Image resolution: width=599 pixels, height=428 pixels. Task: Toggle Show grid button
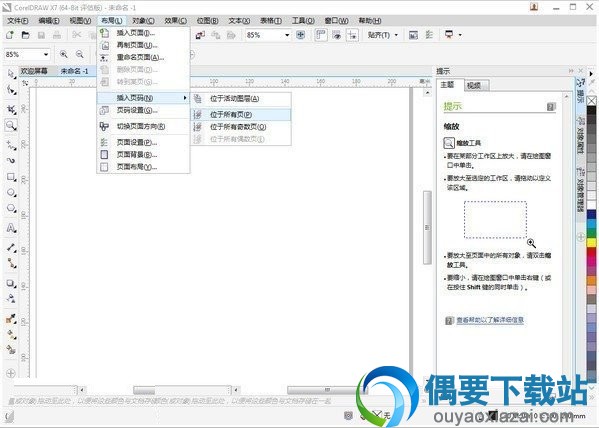coord(336,35)
